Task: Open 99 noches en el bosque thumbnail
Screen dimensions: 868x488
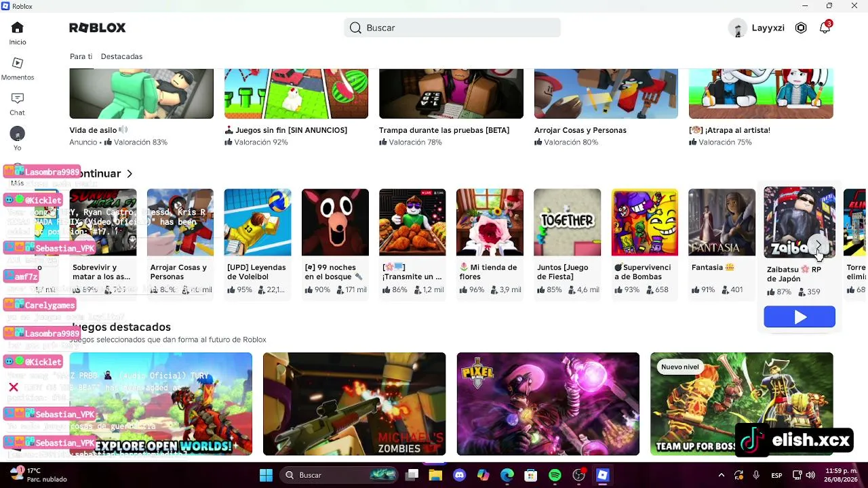Action: [x=335, y=222]
